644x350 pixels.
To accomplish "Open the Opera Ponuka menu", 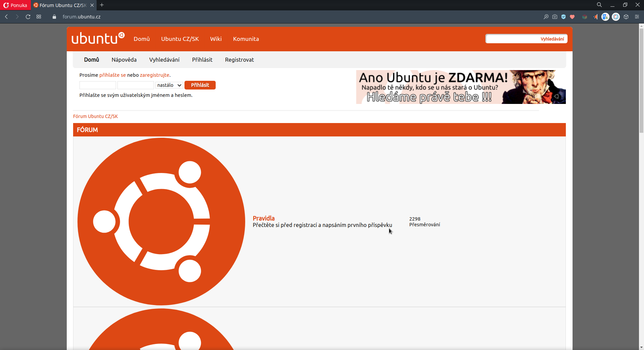I will (x=15, y=5).
